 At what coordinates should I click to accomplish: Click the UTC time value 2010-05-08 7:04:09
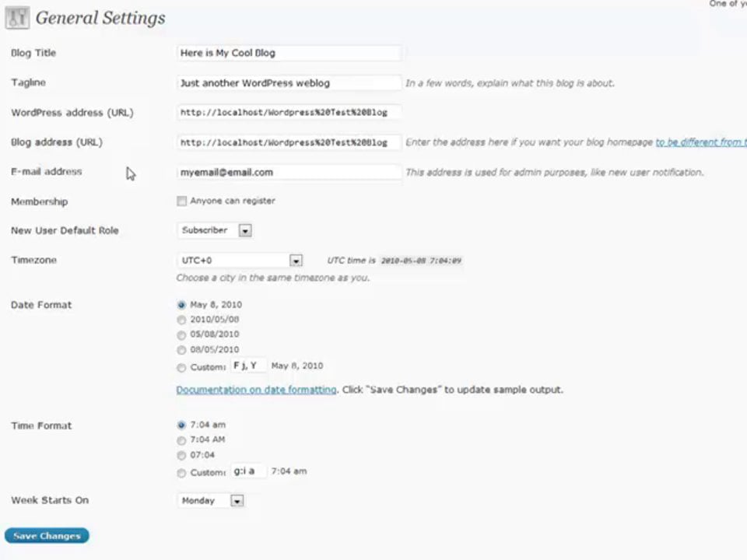[421, 261]
